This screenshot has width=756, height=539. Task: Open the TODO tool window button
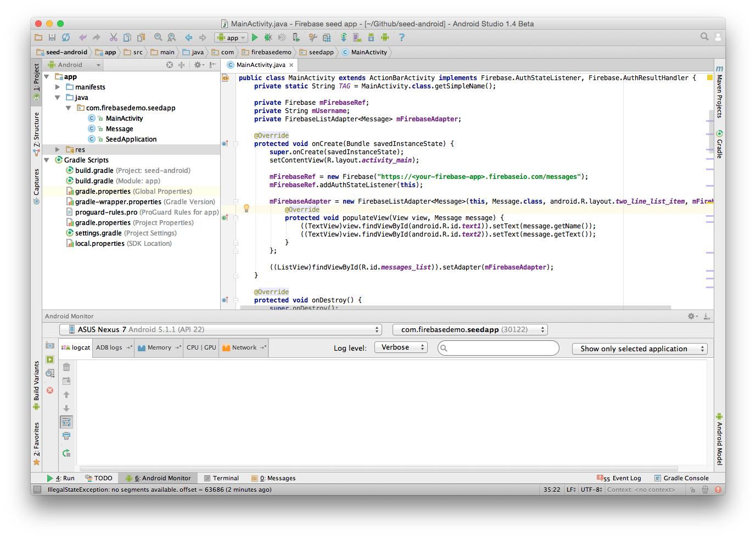point(99,478)
